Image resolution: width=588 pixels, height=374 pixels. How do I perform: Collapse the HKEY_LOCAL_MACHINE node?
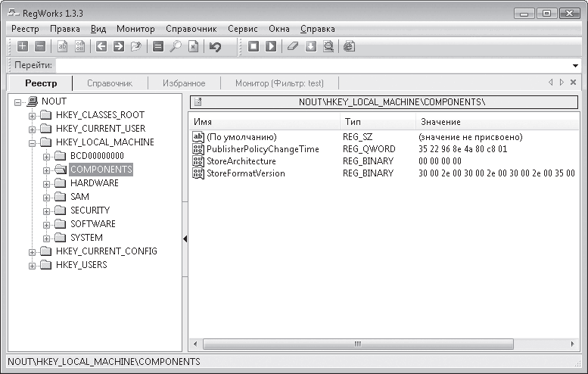coord(33,143)
